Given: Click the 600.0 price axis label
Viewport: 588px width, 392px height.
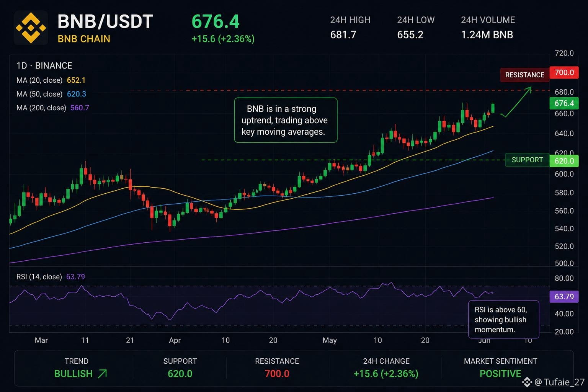Looking at the screenshot, I should pyautogui.click(x=564, y=174).
